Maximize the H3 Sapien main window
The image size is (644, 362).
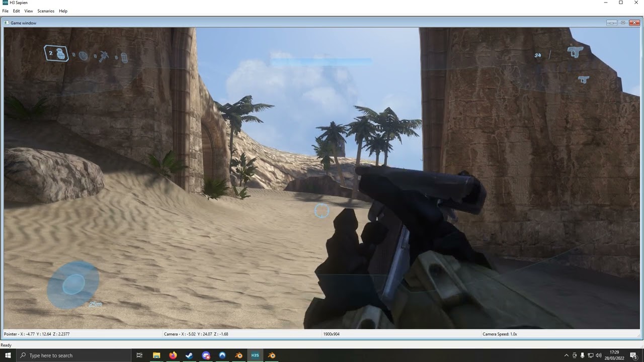click(x=621, y=3)
